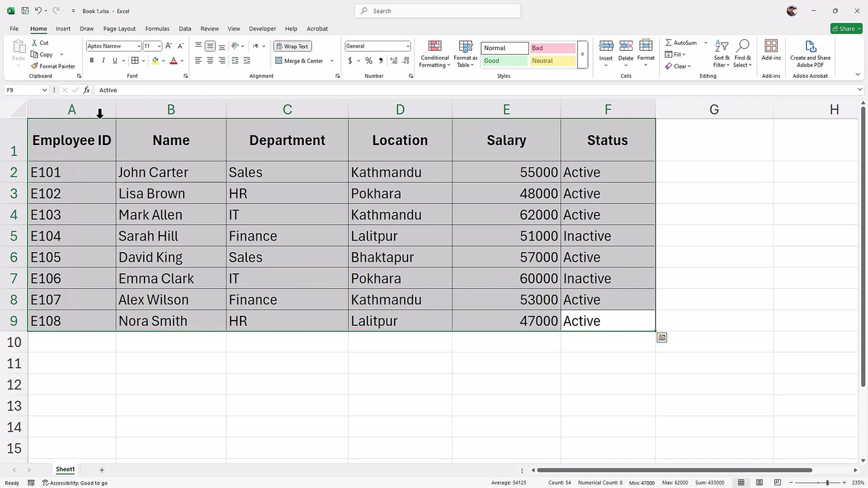The width and height of the screenshot is (868, 488).
Task: Apply the Bad cell style
Action: [x=553, y=48]
